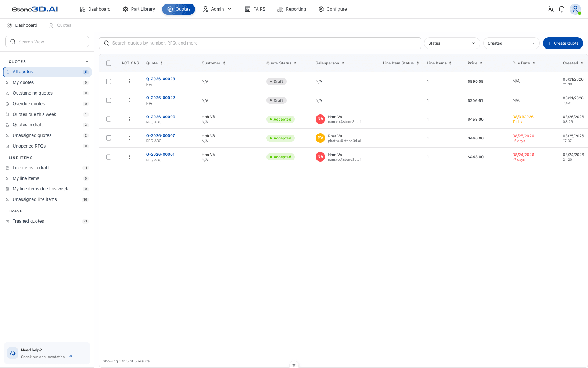Check the box for Q-2026-00023
Image resolution: width=588 pixels, height=368 pixels.
(108, 81)
